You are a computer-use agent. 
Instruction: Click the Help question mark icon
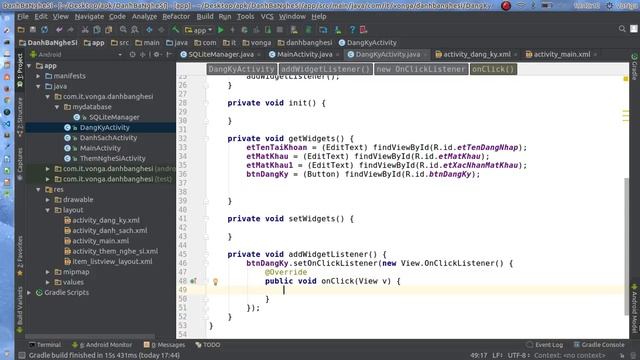352,30
